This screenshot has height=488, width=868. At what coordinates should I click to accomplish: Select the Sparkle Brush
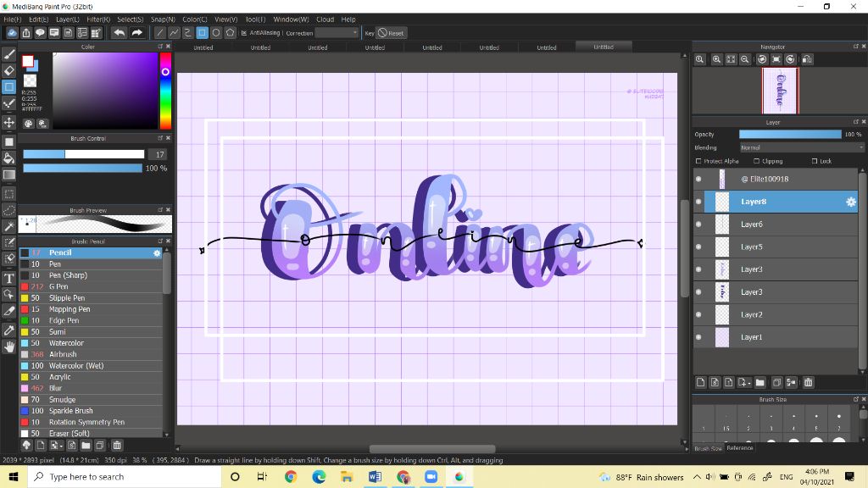tap(91, 411)
